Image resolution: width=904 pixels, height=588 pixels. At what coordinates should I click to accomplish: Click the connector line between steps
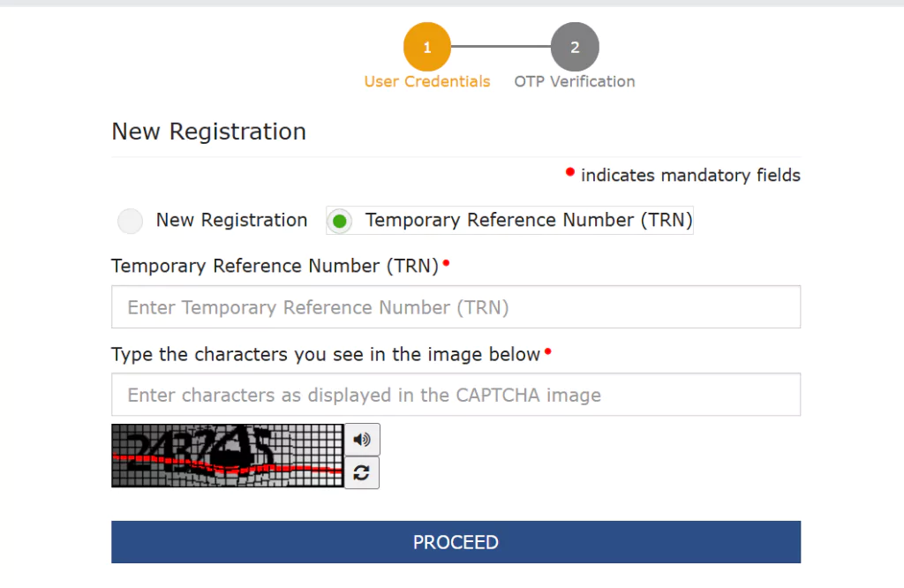(x=501, y=47)
